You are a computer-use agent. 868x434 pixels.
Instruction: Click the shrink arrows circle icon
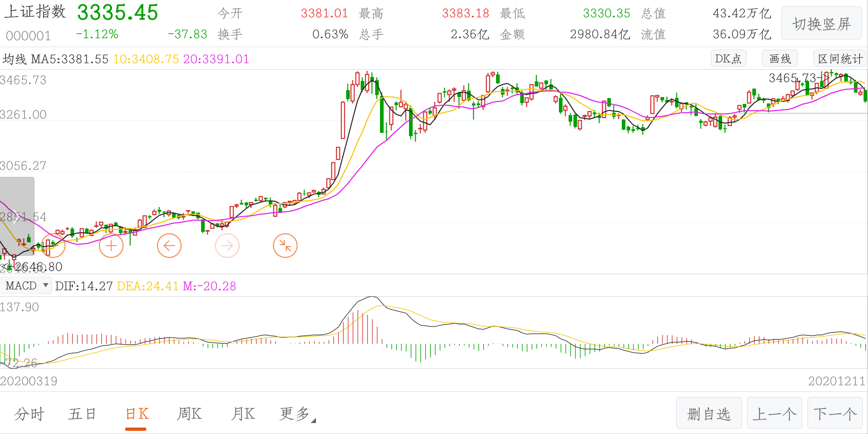[x=285, y=246]
